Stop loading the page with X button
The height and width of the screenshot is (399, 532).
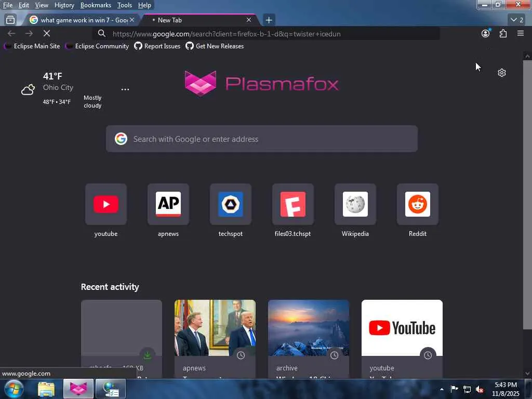(x=47, y=33)
